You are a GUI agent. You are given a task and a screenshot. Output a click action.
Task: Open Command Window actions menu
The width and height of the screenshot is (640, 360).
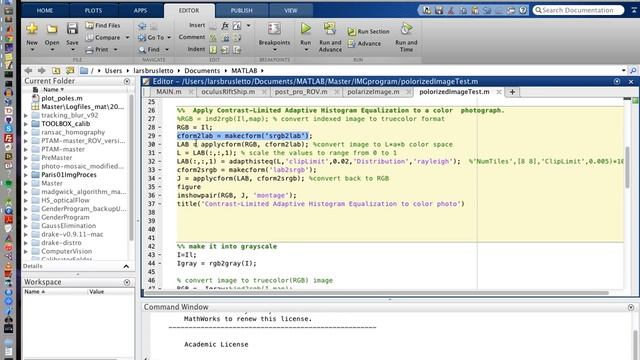point(631,307)
